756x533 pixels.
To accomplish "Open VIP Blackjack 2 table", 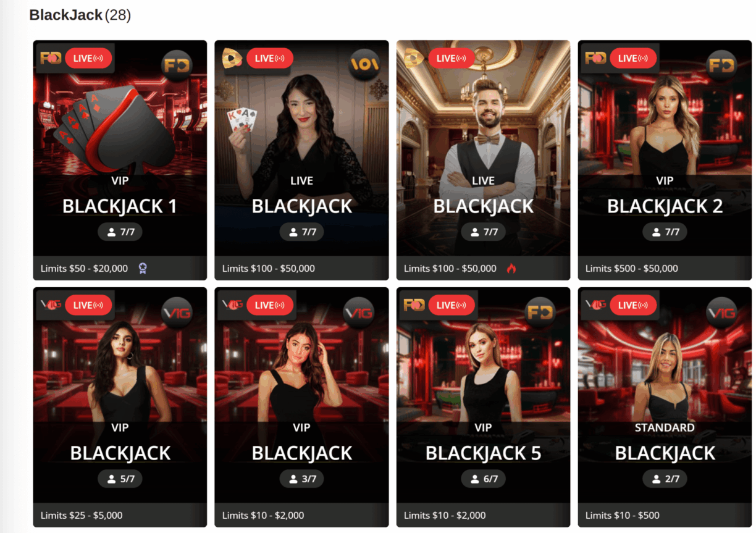I will point(665,160).
